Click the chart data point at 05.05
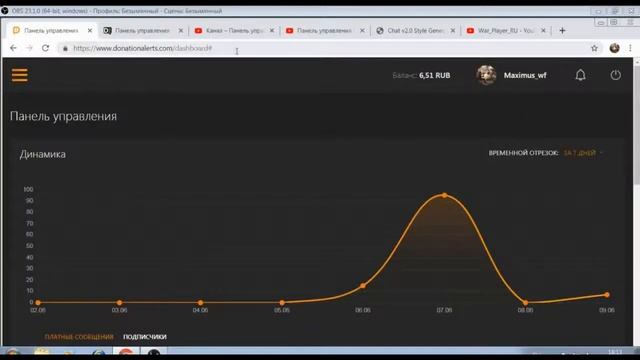 (282, 303)
